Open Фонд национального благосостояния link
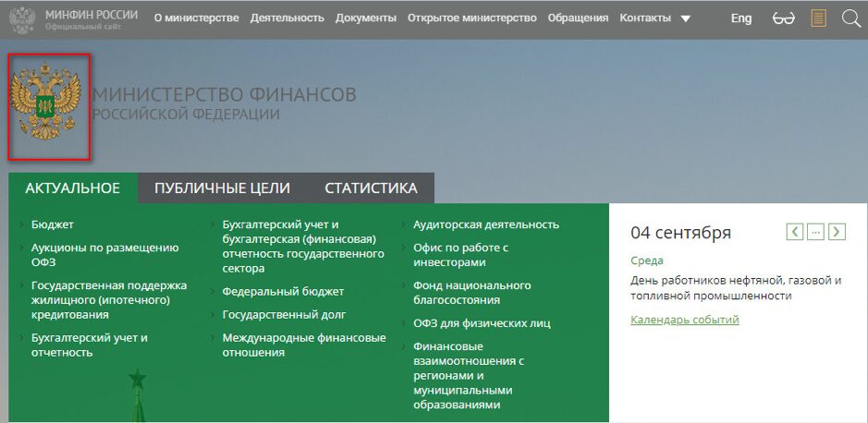Image resolution: width=868 pixels, height=423 pixels. (x=472, y=293)
